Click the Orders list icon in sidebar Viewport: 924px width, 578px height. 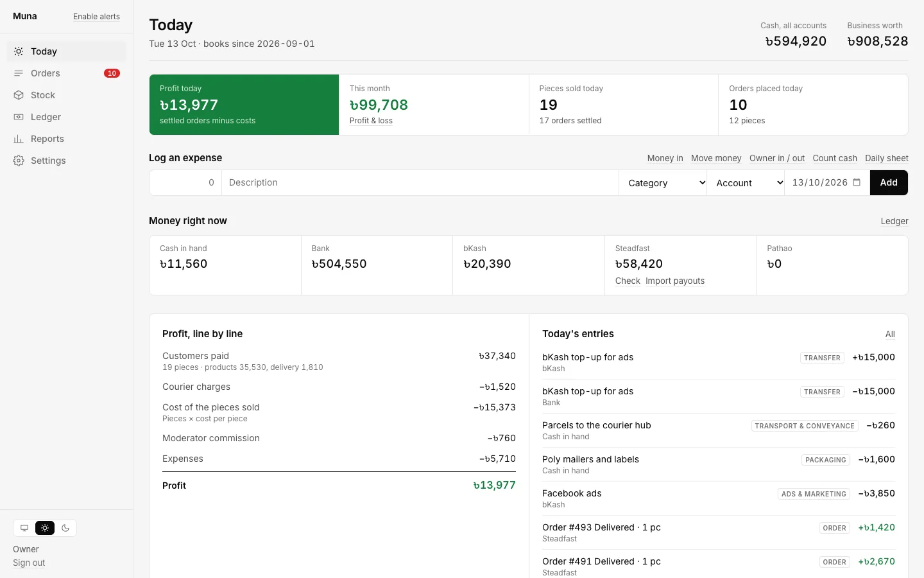[19, 73]
